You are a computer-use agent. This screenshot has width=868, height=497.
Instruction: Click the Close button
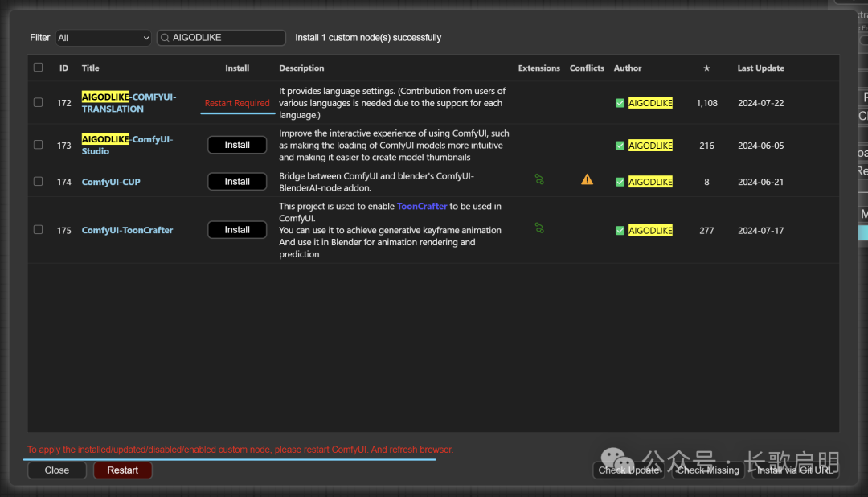pyautogui.click(x=57, y=470)
